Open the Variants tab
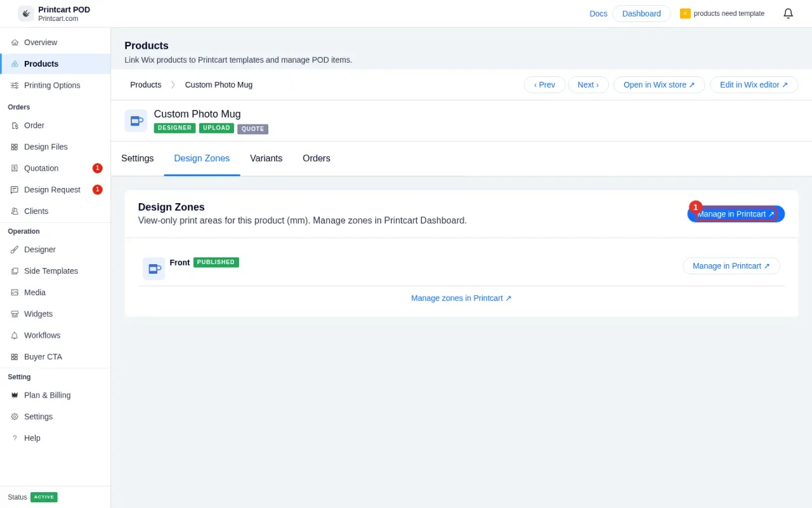This screenshot has width=812, height=508. [266, 159]
